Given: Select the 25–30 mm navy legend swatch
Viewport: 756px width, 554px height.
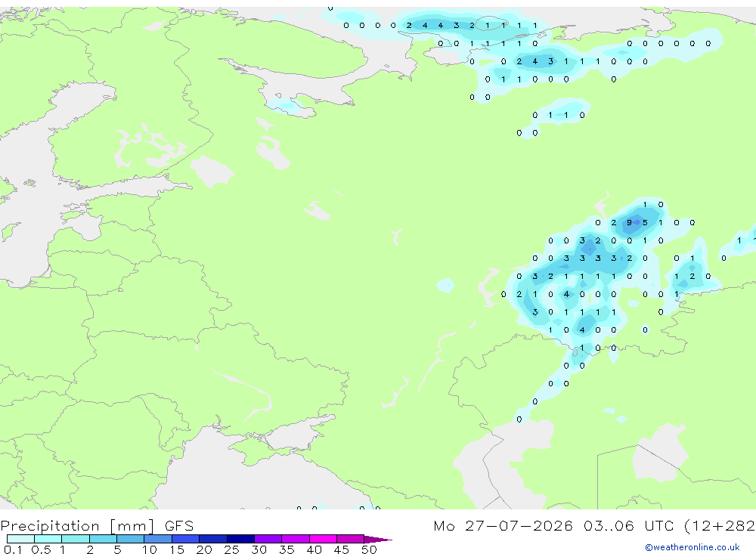Looking at the screenshot, I should click(240, 539).
